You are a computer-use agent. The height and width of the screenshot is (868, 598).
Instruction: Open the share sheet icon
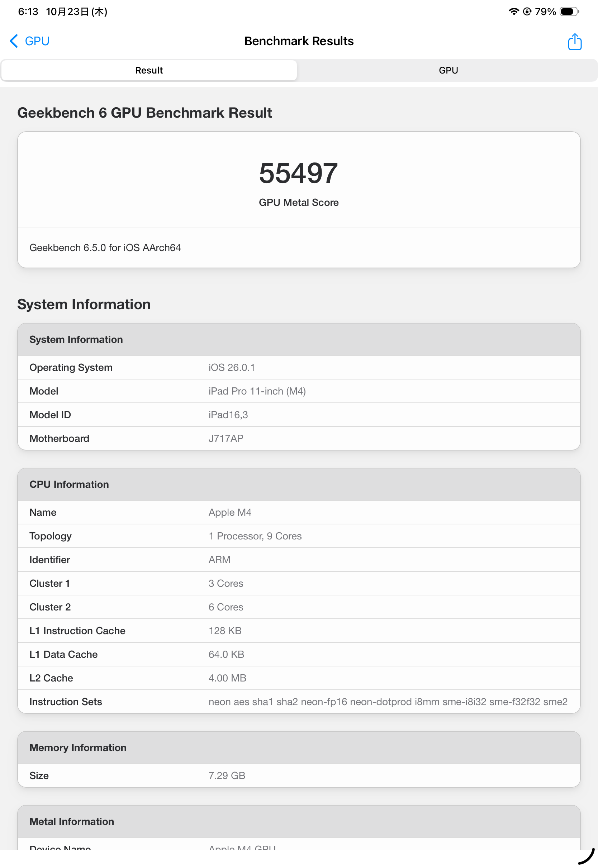point(574,41)
